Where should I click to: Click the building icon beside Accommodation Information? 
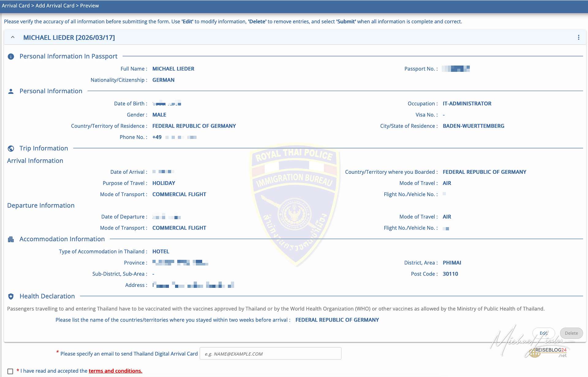coord(11,239)
